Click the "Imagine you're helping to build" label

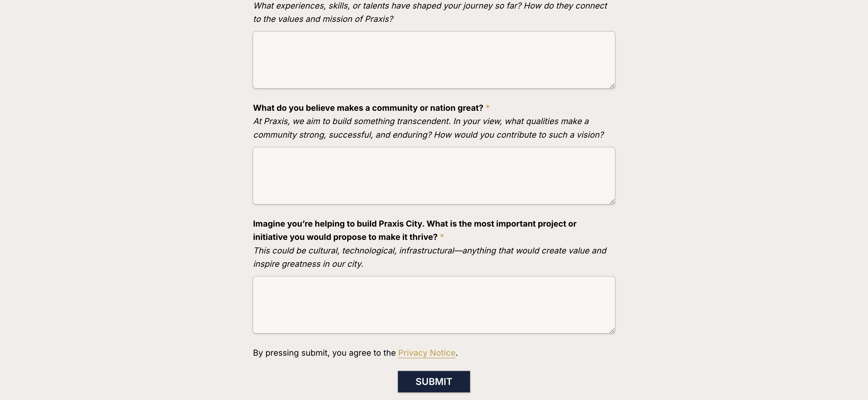tap(414, 224)
